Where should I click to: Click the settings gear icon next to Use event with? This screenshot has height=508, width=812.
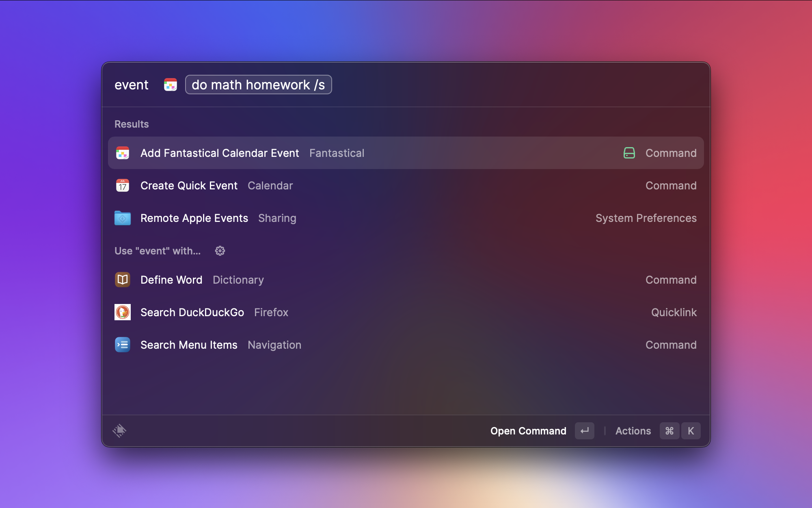click(219, 250)
